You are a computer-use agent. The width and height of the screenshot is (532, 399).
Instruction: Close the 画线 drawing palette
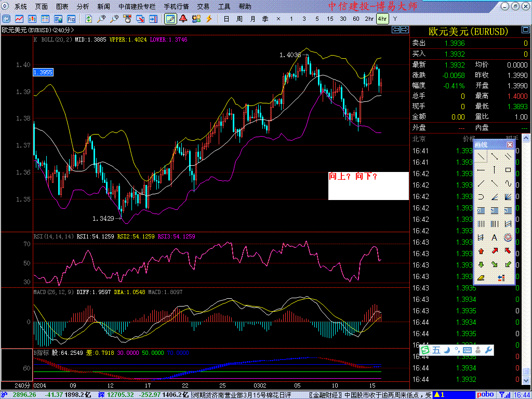coord(510,145)
